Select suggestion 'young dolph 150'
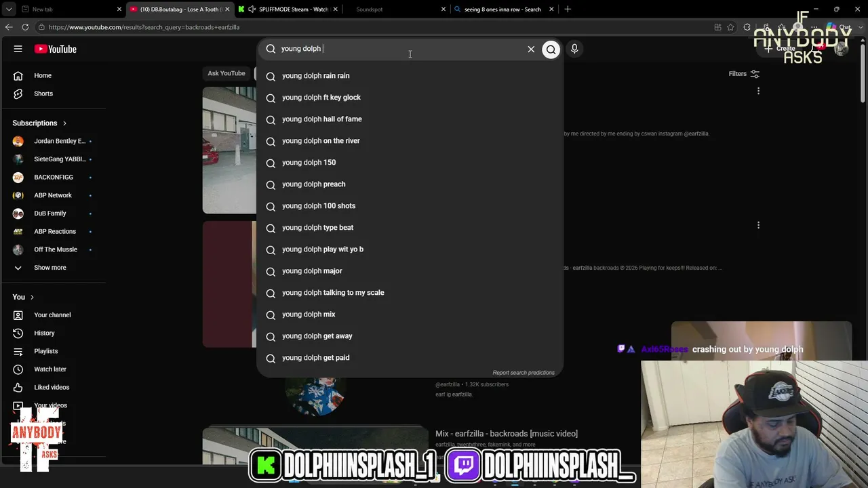This screenshot has width=868, height=488. (x=410, y=163)
